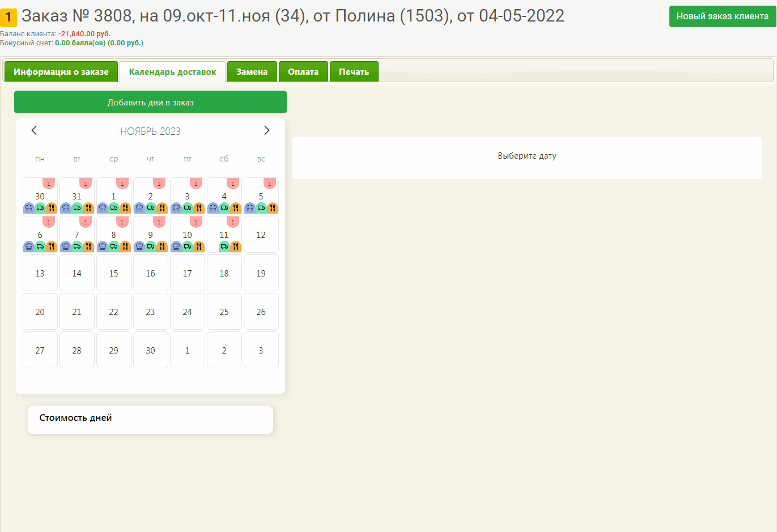Screen dimensions: 777x532
Task: Click the chef hat icon on day 6
Action: (x=29, y=246)
